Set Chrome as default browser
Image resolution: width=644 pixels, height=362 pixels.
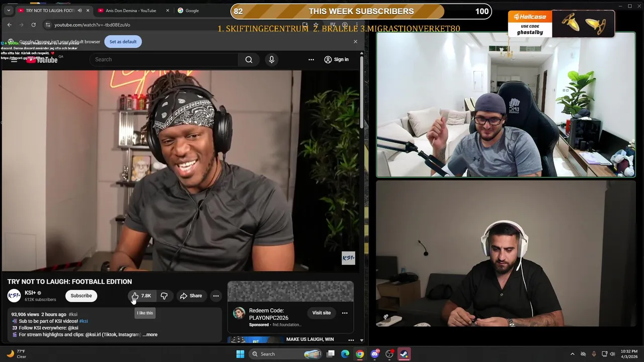pos(123,42)
